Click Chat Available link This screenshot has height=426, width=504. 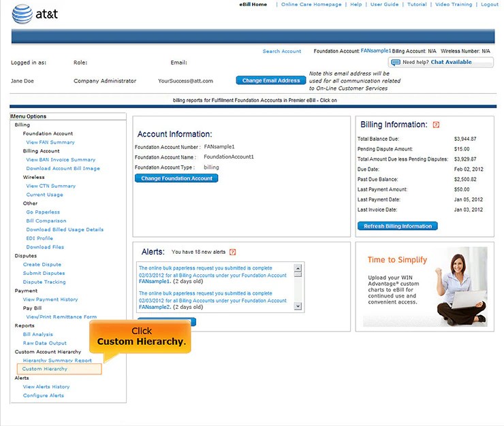[451, 62]
